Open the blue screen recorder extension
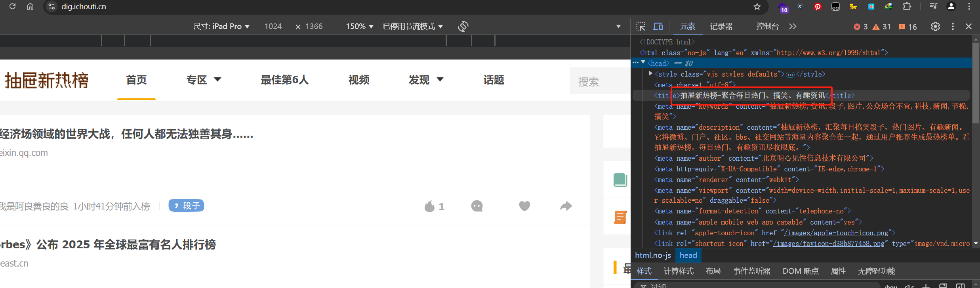980x288 pixels. click(x=871, y=6)
